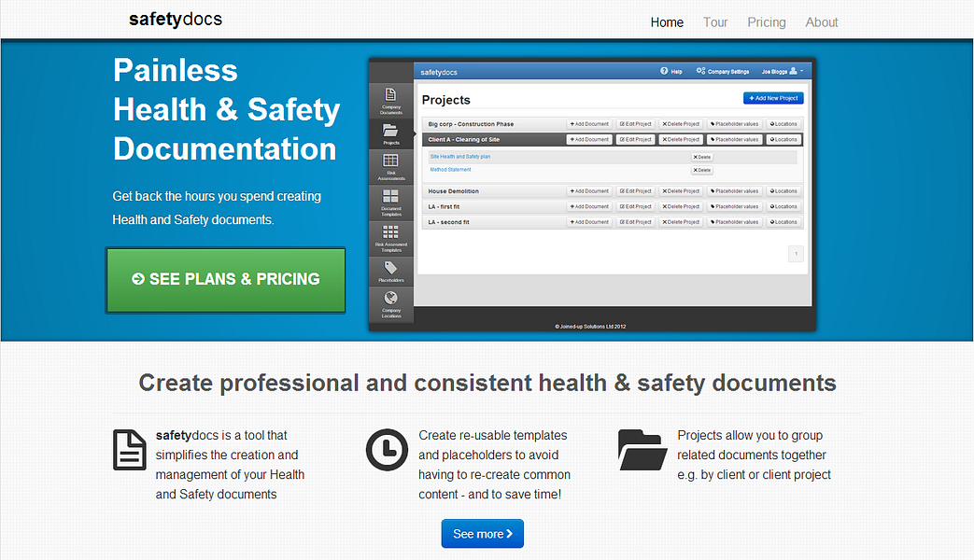Delete Project Client A - Clearing of Site
This screenshot has height=560, width=974.
(681, 140)
